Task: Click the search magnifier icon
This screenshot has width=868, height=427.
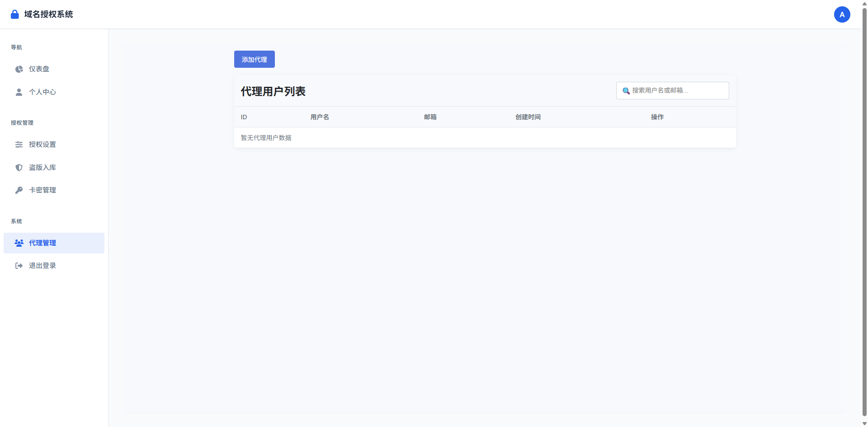Action: [626, 90]
